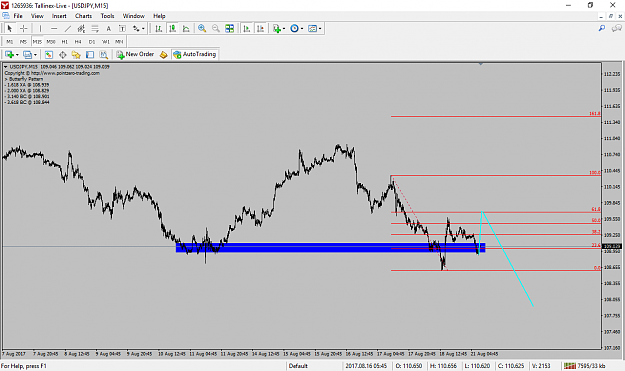625x371 pixels.
Task: Expand the Arrows objects dropdown
Action: (143, 28)
